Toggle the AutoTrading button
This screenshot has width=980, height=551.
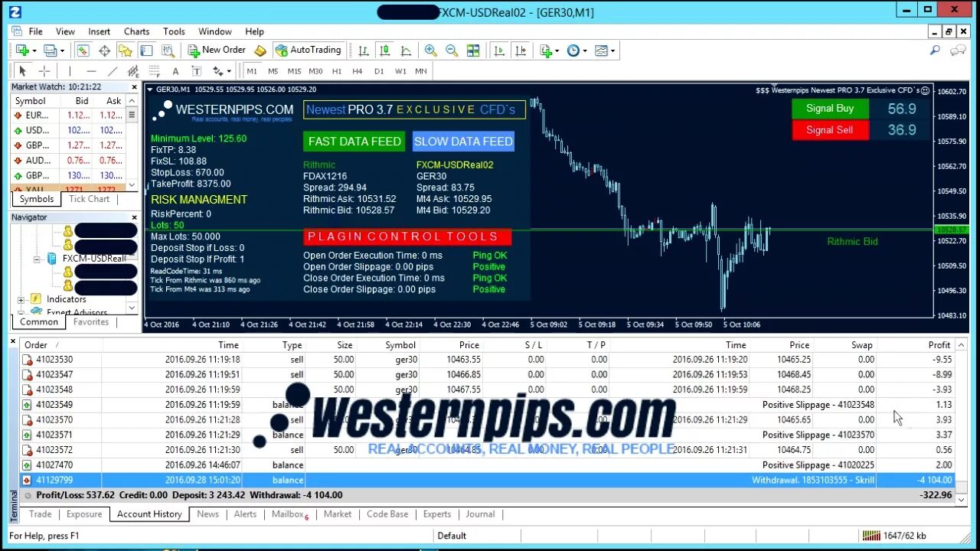coord(308,51)
